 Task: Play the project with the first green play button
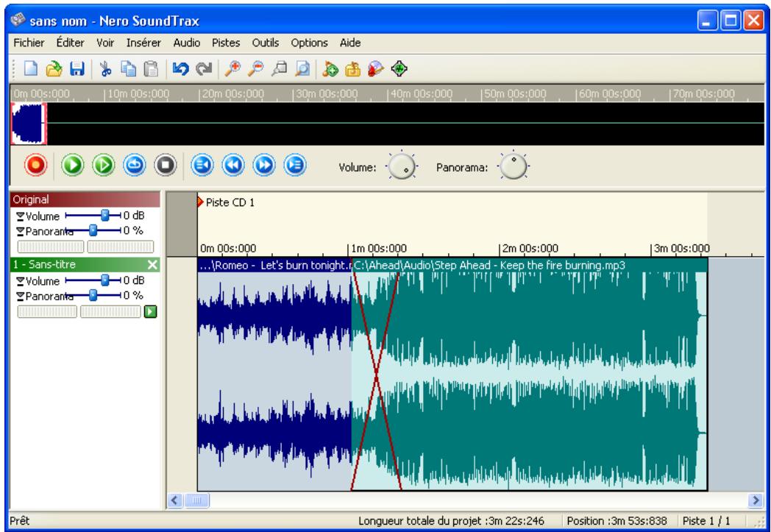tap(73, 166)
